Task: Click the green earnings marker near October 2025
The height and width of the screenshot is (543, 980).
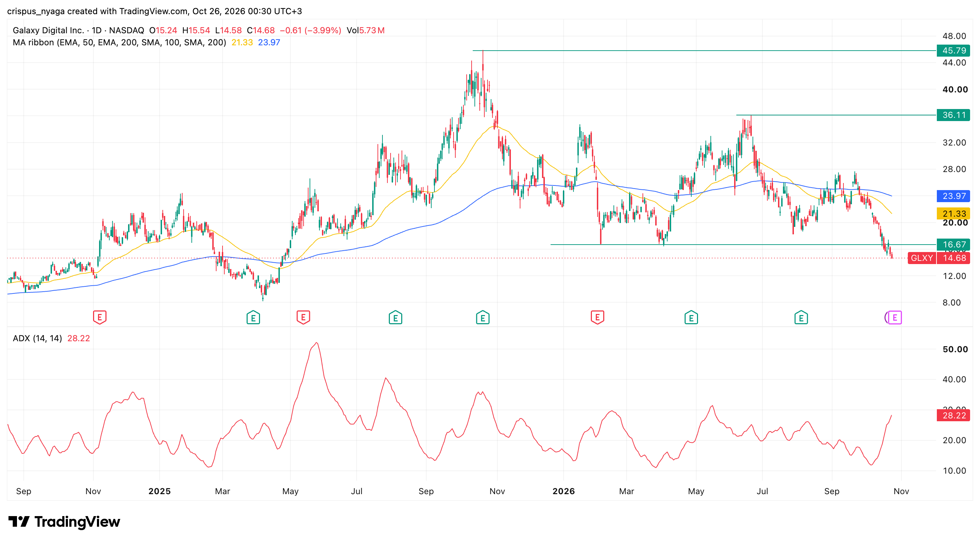Action: point(482,318)
